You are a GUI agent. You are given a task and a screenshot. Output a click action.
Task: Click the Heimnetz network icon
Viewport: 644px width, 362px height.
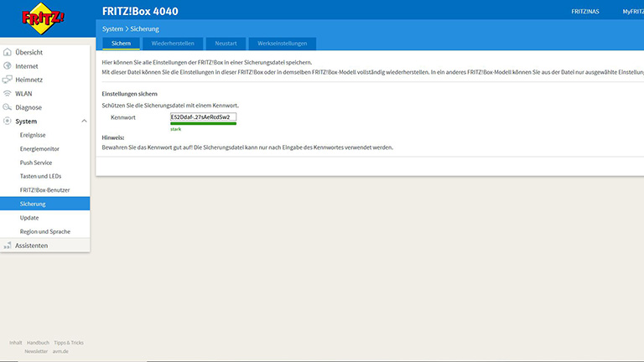[x=8, y=80]
